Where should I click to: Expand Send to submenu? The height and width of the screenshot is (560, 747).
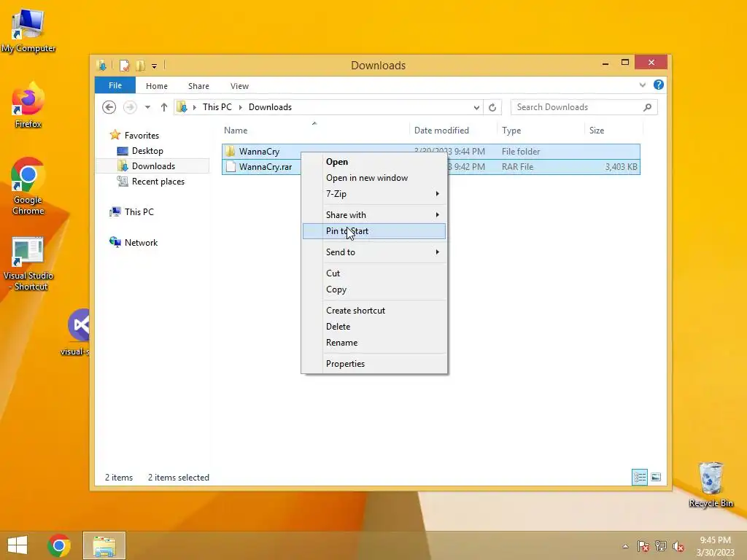[374, 252]
